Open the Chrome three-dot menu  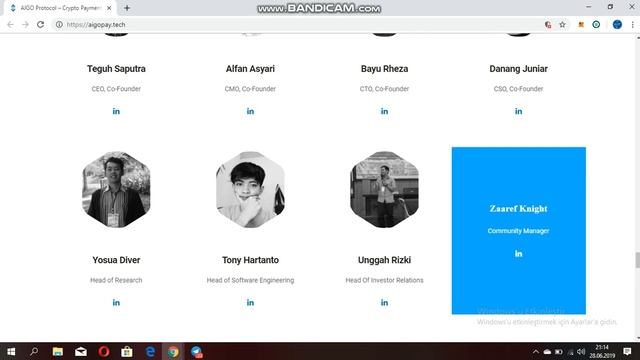click(633, 24)
